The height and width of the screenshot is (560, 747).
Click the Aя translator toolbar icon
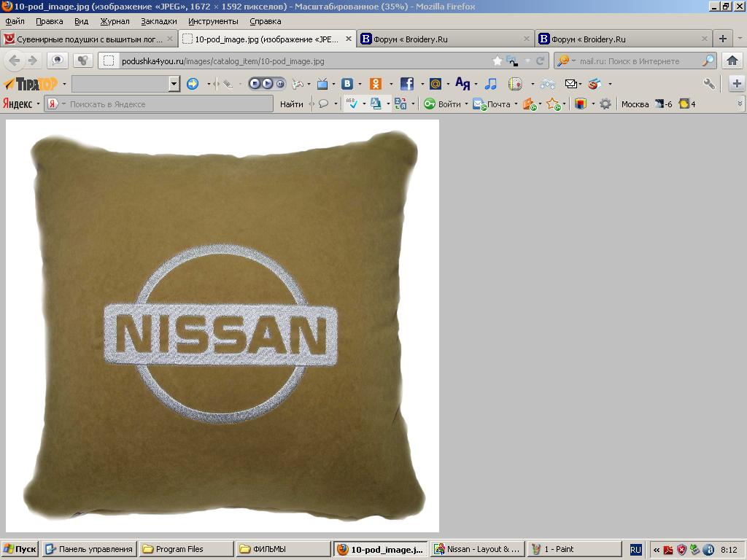coord(462,84)
